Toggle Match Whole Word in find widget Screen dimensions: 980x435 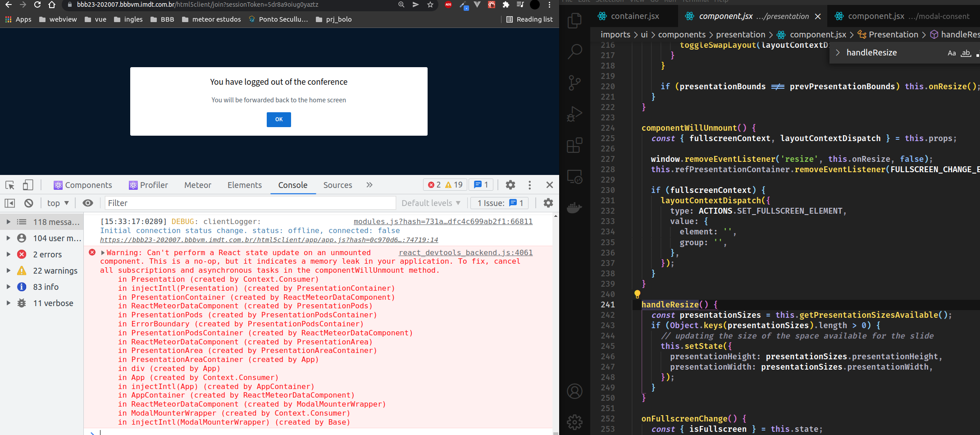click(966, 53)
